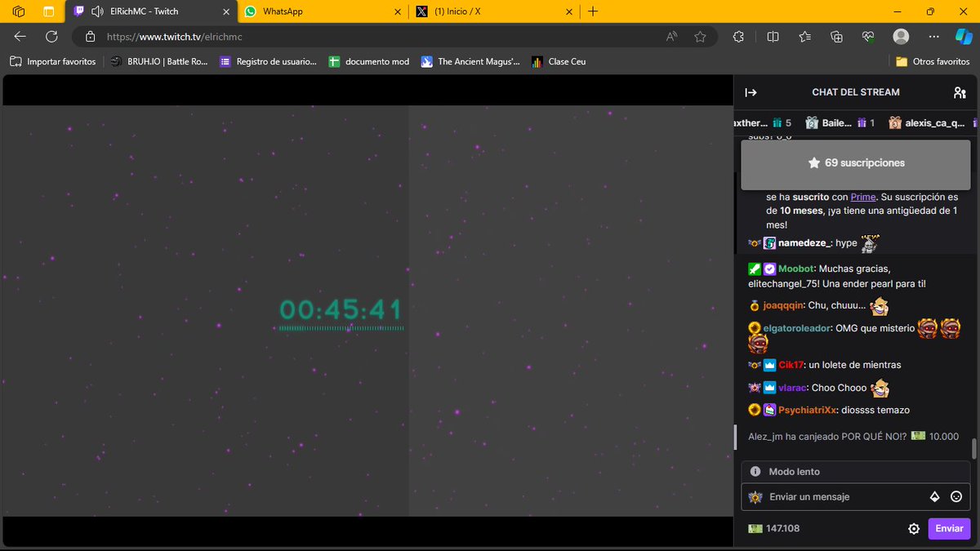Open Moobot user card in chat

click(x=795, y=269)
